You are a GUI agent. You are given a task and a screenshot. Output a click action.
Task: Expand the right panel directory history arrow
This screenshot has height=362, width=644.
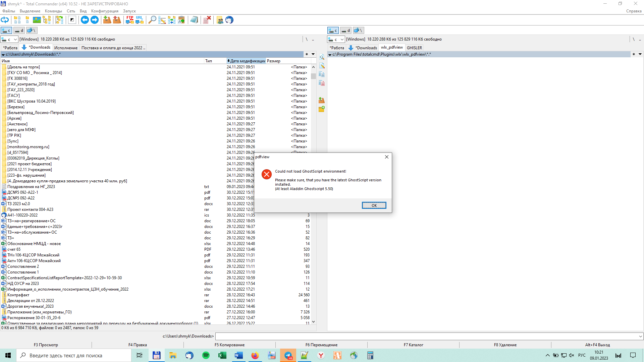pyautogui.click(x=640, y=54)
